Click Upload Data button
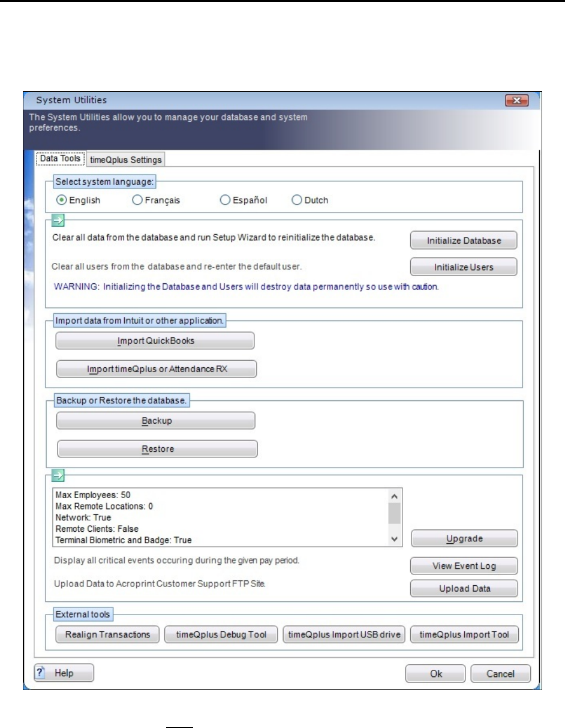The image size is (565, 728). (x=464, y=589)
